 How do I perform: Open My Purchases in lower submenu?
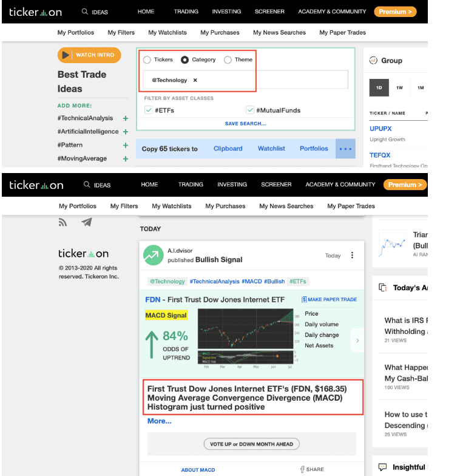click(225, 206)
